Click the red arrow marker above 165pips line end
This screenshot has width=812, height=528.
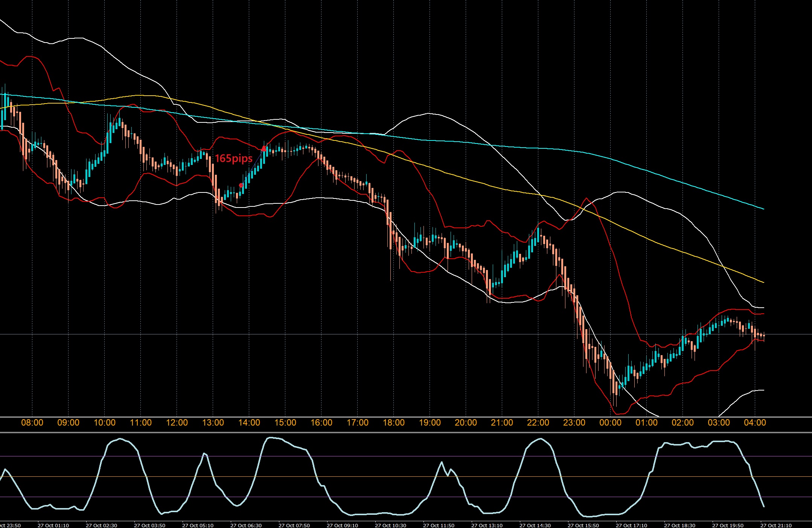(x=264, y=149)
